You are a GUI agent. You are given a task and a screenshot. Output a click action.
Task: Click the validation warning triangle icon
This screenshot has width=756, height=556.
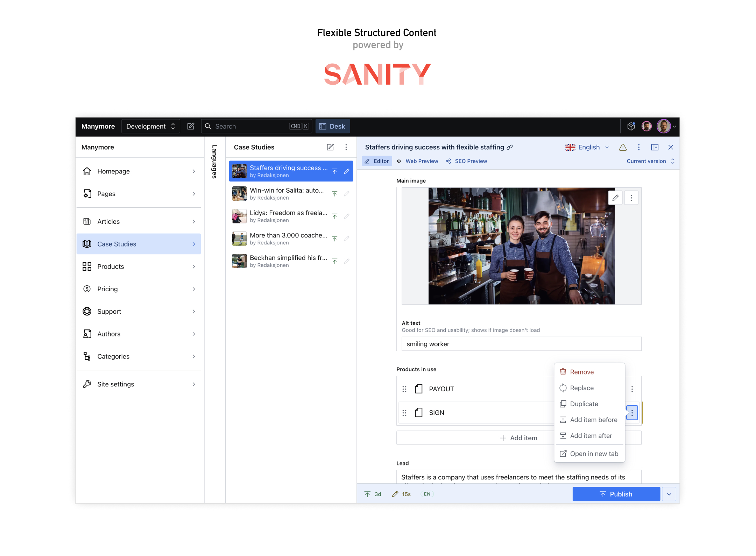623,147
